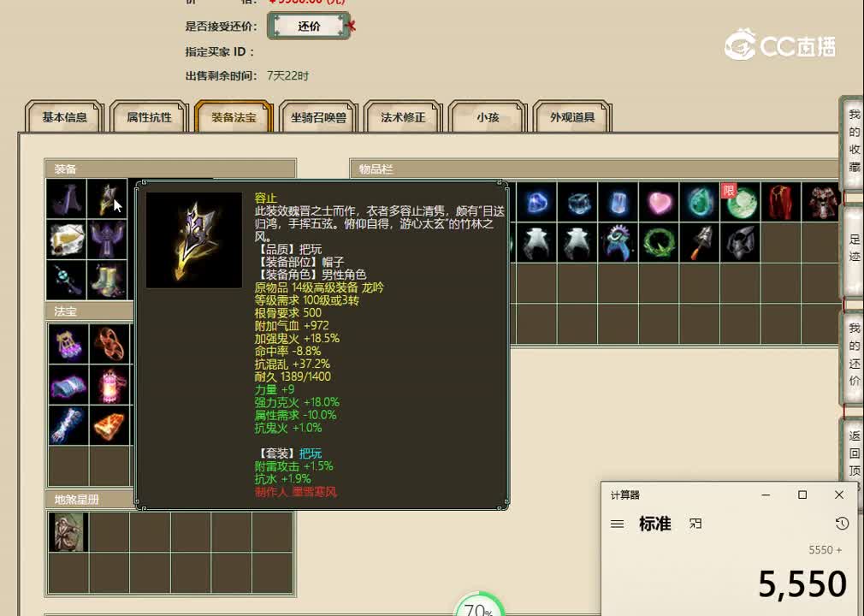This screenshot has width=864, height=616.
Task: Click the pink heart inventory item
Action: click(659, 202)
